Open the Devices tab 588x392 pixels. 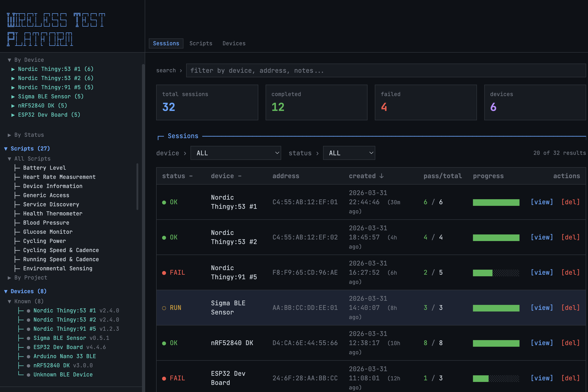(x=234, y=43)
